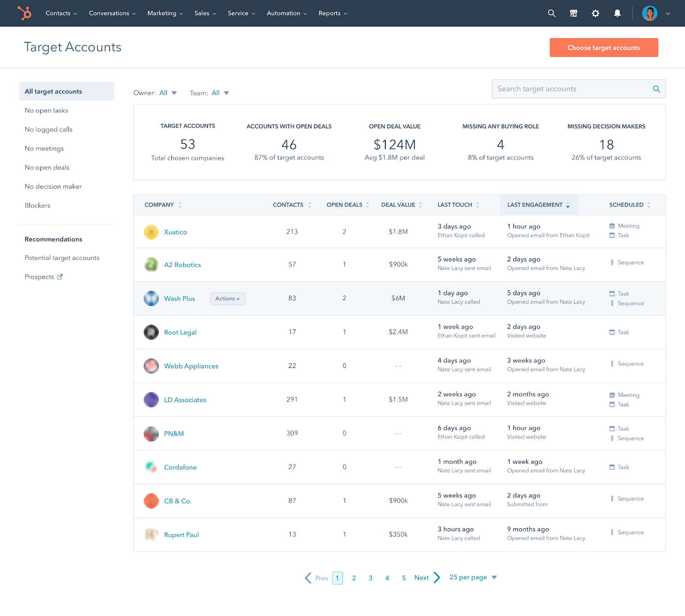
Task: Click the external link icon beside Prospects
Action: 60,277
